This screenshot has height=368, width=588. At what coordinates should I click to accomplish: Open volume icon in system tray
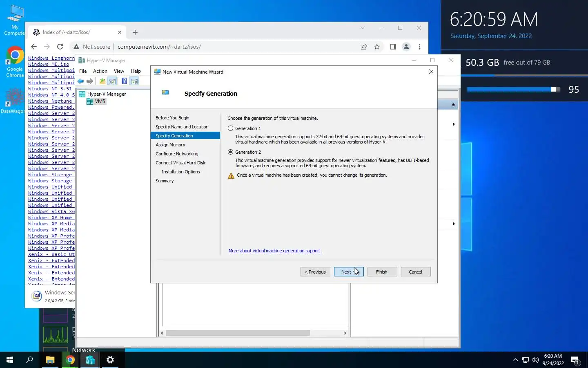535,360
